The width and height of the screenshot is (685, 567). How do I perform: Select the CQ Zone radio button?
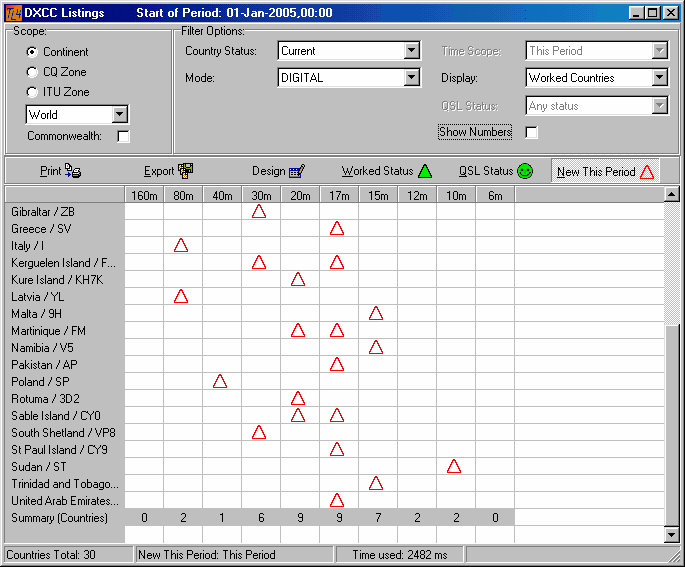pyautogui.click(x=32, y=72)
